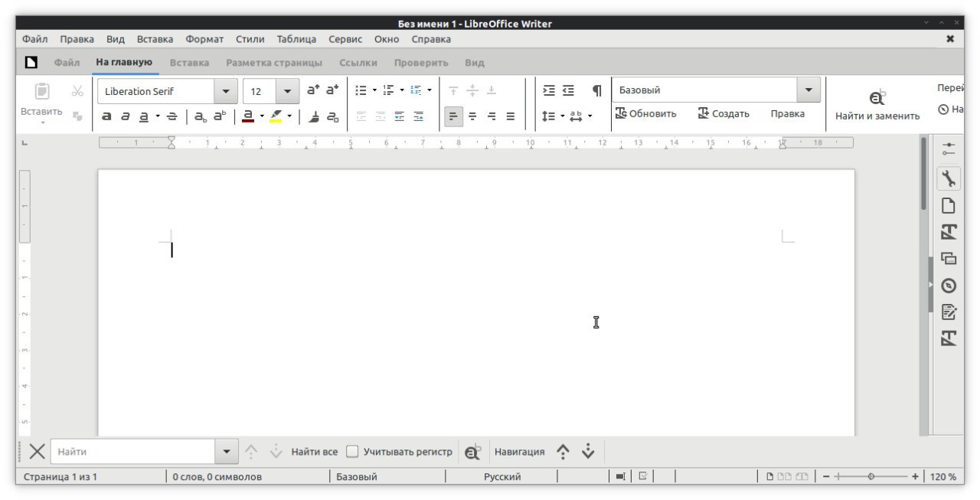The width and height of the screenshot is (980, 500).
Task: Click into the Найти search field
Action: (x=133, y=452)
